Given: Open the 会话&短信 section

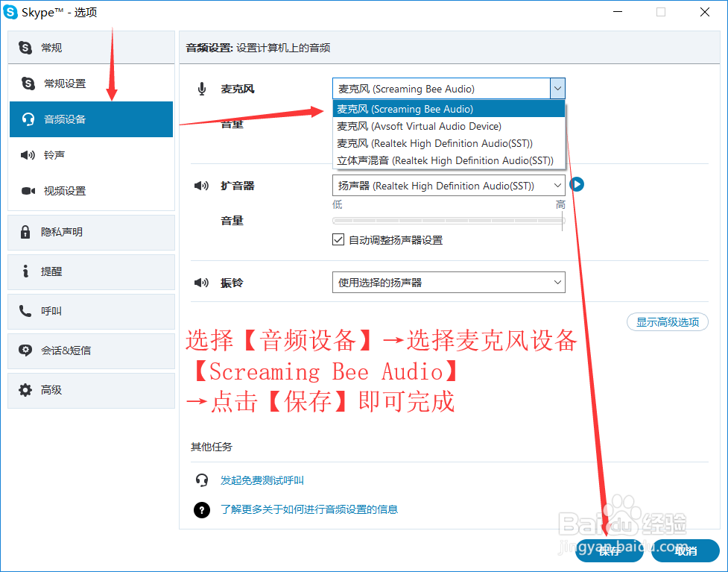Looking at the screenshot, I should [x=91, y=351].
